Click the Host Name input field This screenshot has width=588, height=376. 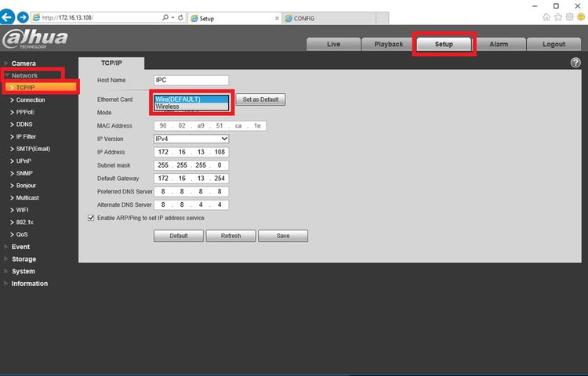pos(191,80)
